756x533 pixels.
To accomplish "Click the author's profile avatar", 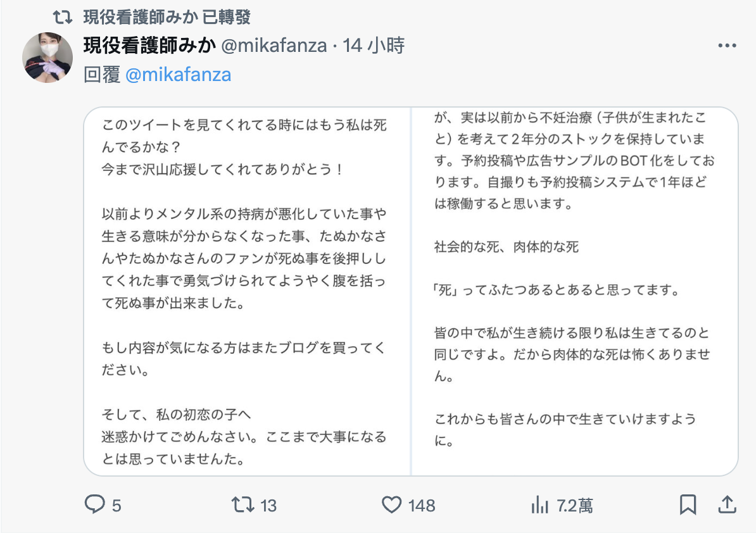I will (x=47, y=58).
